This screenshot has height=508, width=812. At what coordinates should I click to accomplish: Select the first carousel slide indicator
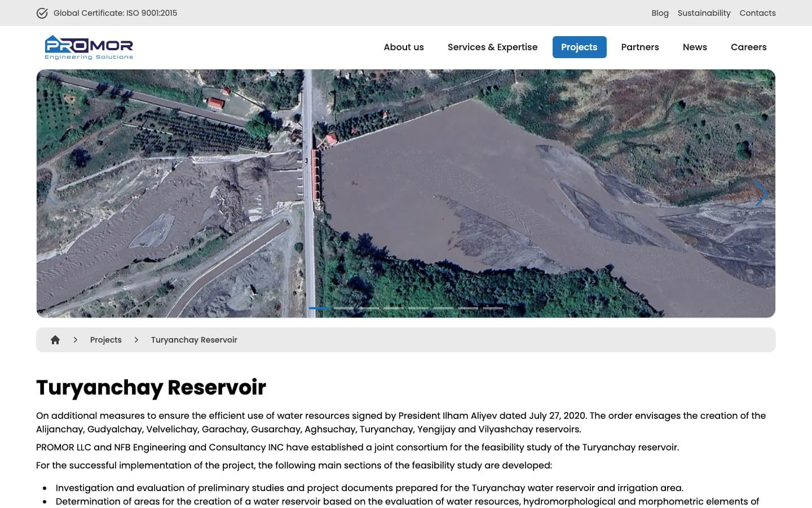319,308
